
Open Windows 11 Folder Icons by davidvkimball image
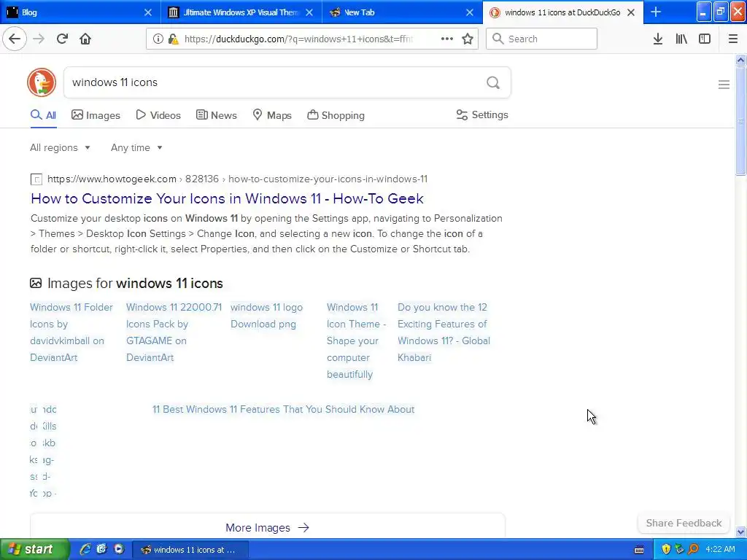pyautogui.click(x=71, y=332)
